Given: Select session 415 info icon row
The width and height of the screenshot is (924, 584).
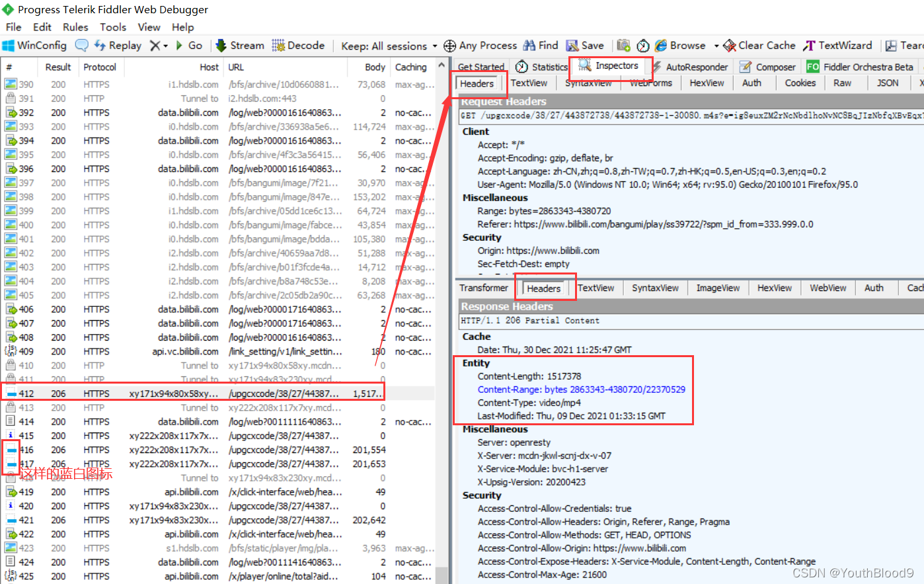Looking at the screenshot, I should click(x=218, y=436).
